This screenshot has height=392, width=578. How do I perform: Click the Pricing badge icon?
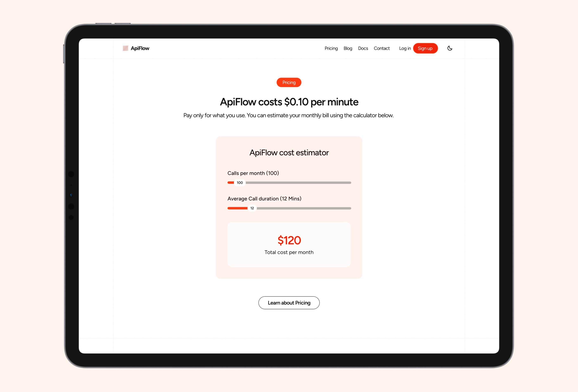point(289,82)
